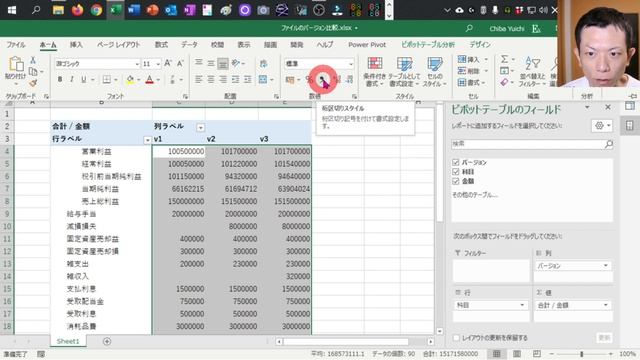
Task: Select the Sheet1 sheet tab
Action: click(68, 341)
